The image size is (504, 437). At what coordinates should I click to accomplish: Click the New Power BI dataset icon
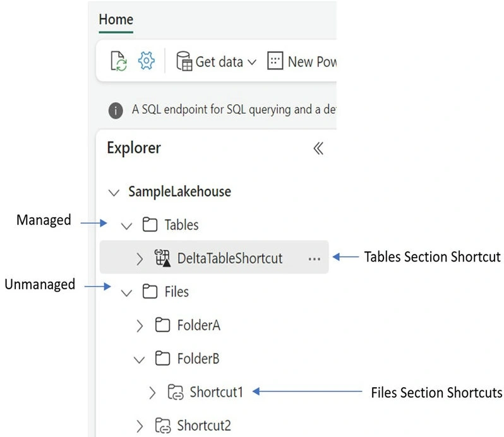coord(275,61)
